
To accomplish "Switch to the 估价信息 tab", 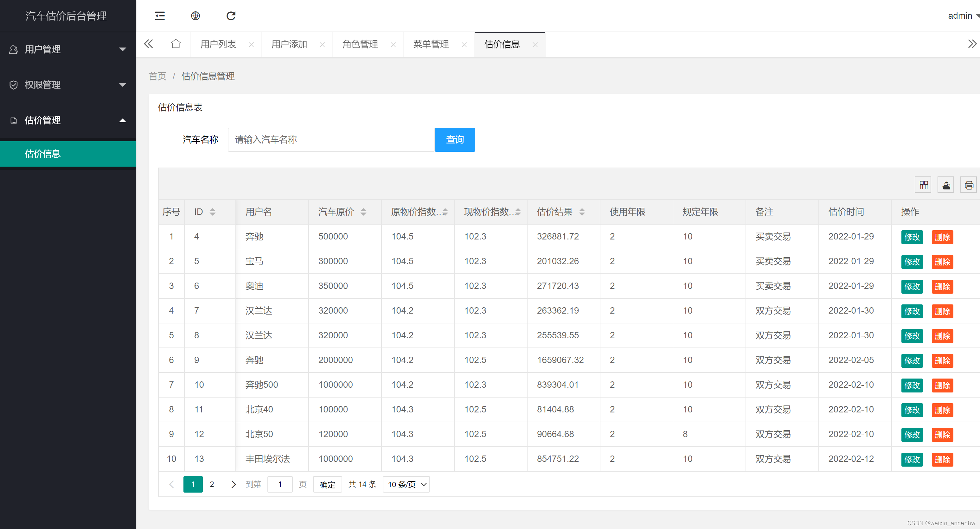I will tap(502, 44).
